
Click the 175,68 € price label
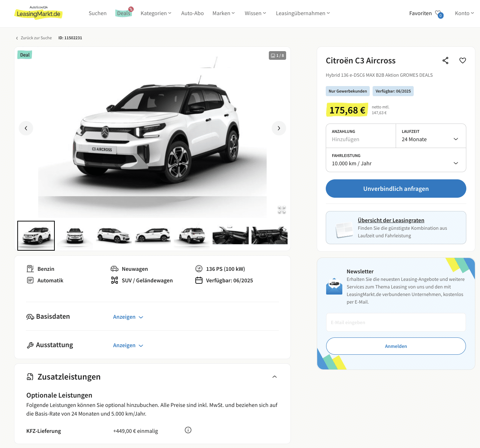tap(347, 110)
